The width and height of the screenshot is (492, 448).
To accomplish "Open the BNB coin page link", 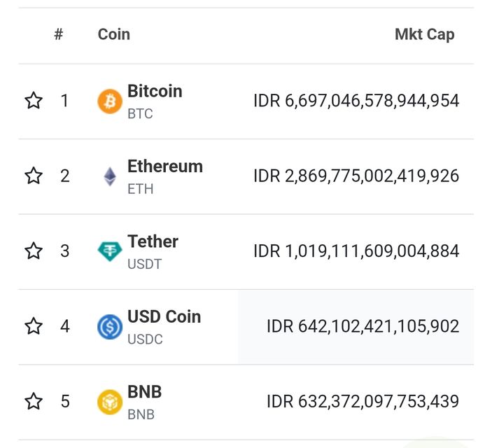I will (144, 392).
